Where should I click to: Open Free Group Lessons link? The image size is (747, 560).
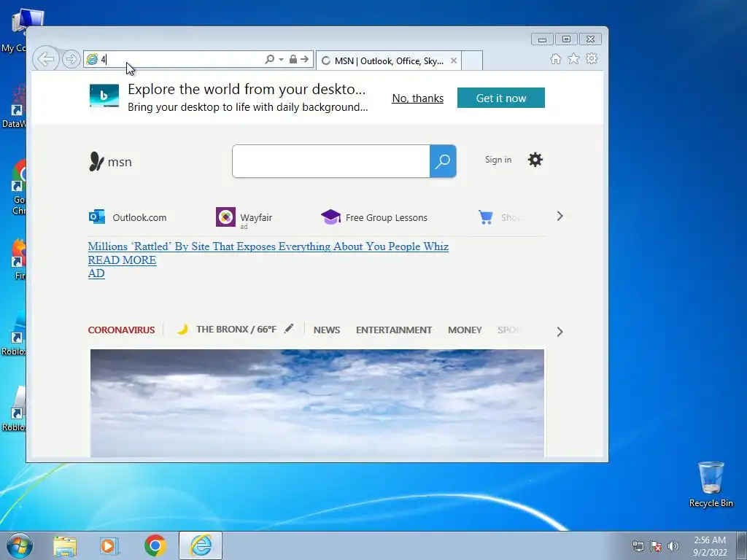pos(387,217)
